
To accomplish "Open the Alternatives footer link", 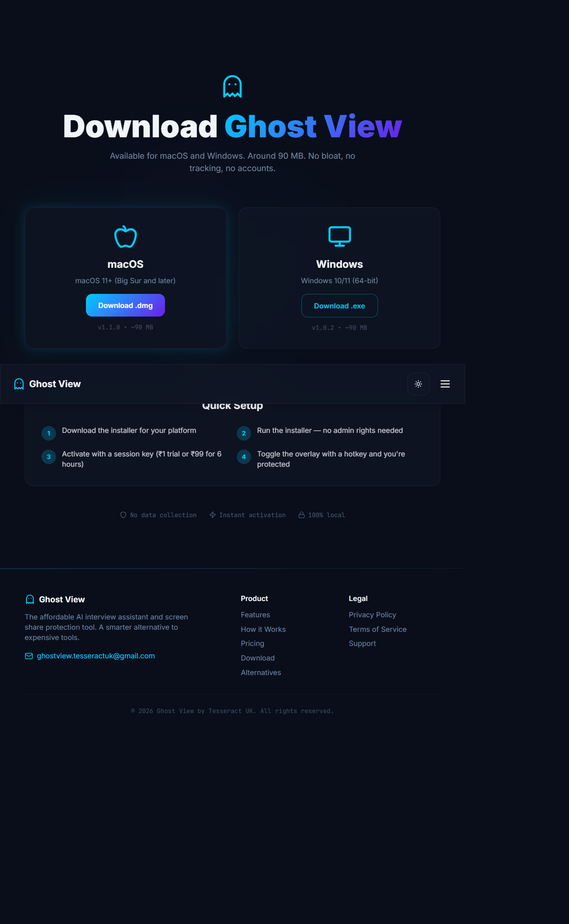I will 261,672.
